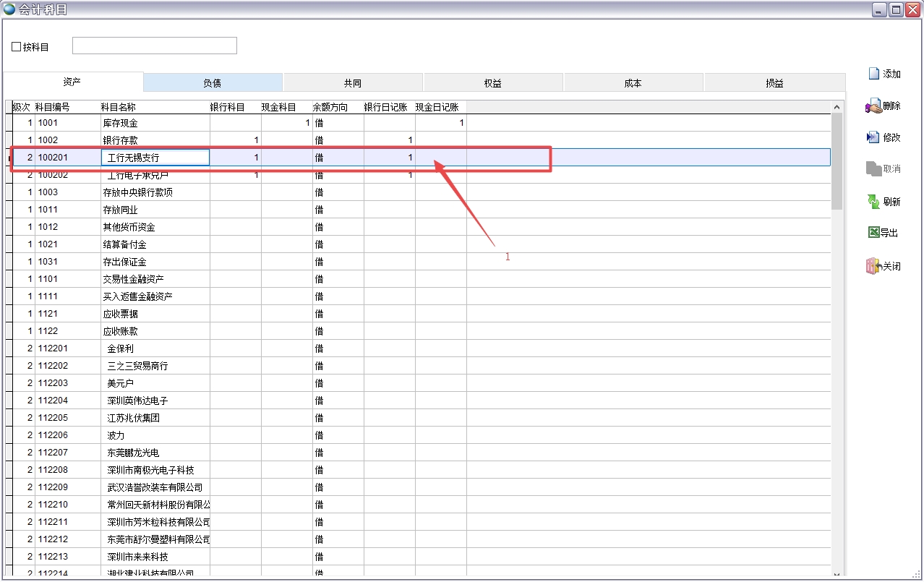Click the 添加 (Add) icon

[873, 74]
